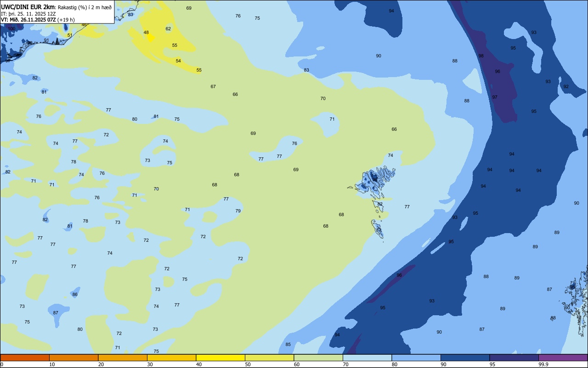Click the "(+19 h)" forecast offset text
The image size is (588, 368).
pyautogui.click(x=66, y=20)
